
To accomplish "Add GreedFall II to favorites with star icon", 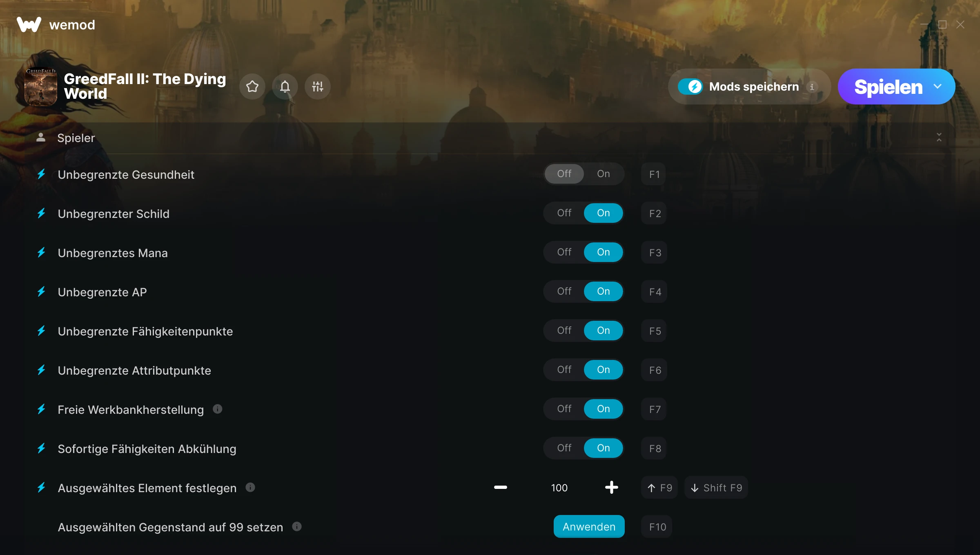I will pos(252,87).
